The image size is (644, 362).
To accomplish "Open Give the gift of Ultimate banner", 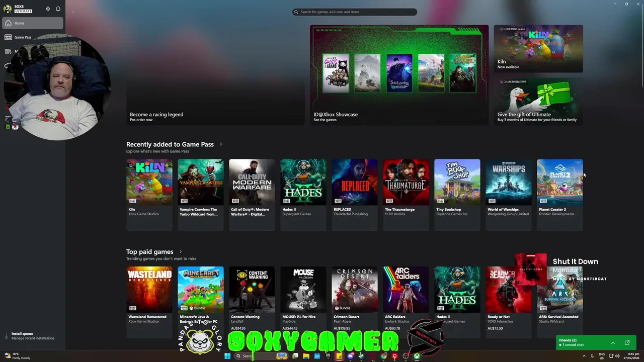I will pyautogui.click(x=538, y=101).
